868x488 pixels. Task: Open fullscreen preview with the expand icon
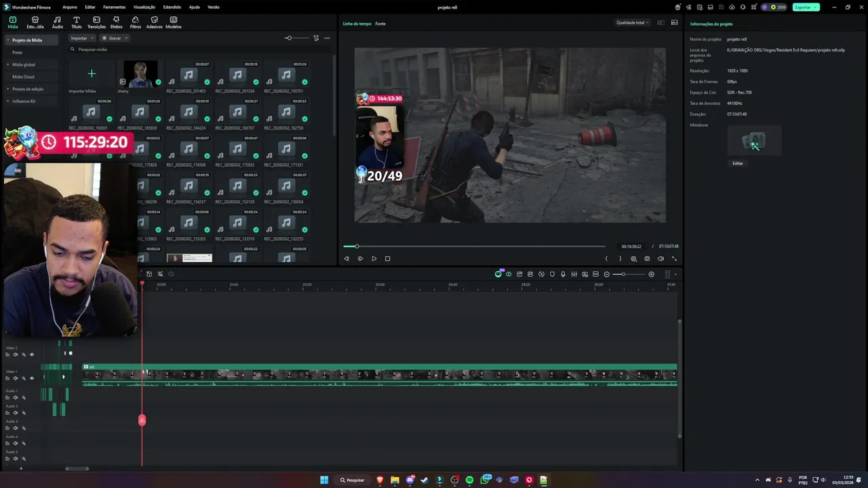pyautogui.click(x=674, y=258)
